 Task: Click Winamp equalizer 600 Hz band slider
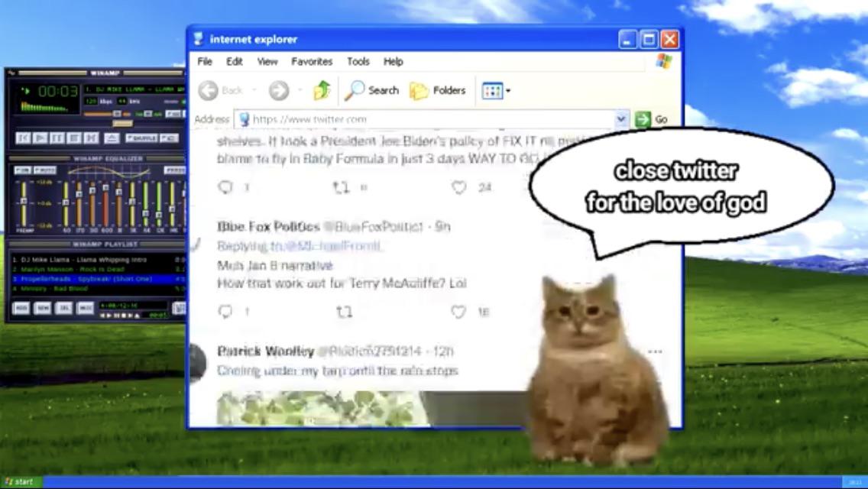[105, 204]
